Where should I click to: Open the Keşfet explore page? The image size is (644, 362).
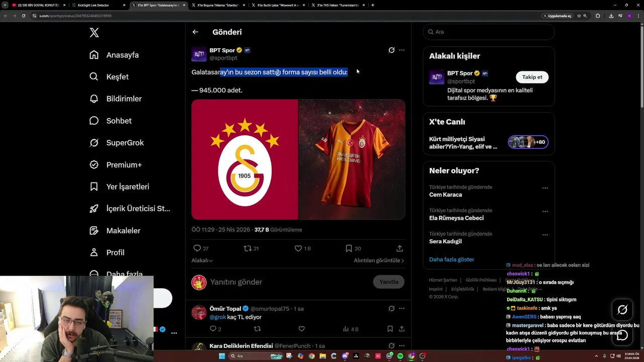(109, 77)
